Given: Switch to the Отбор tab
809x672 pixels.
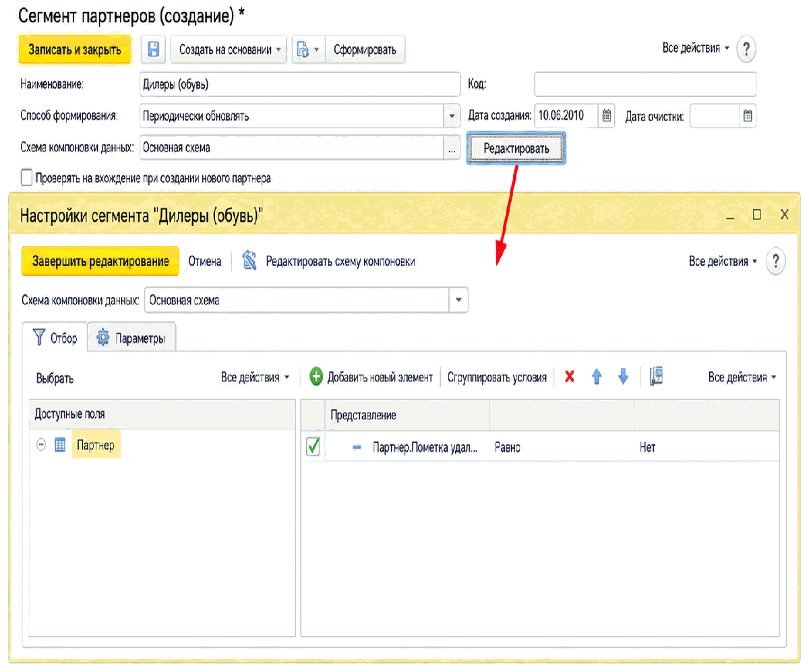Looking at the screenshot, I should [55, 338].
